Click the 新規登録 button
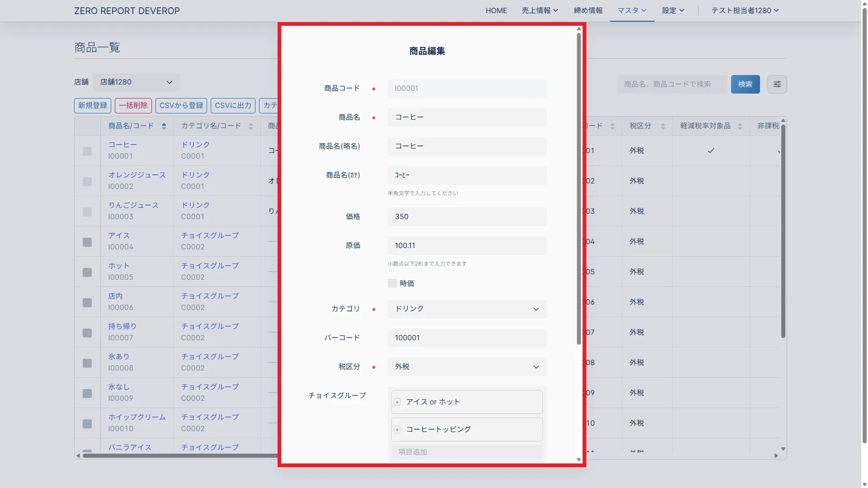This screenshot has height=488, width=868. click(92, 105)
